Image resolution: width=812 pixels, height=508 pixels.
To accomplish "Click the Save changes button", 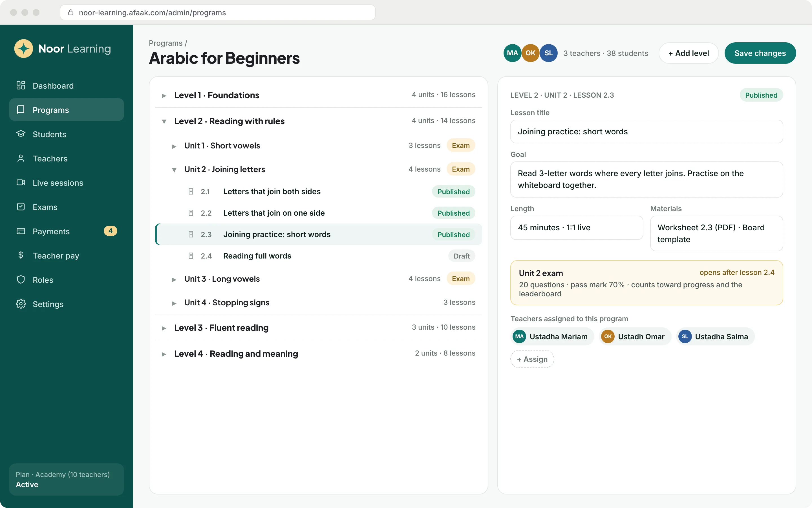I will click(760, 53).
